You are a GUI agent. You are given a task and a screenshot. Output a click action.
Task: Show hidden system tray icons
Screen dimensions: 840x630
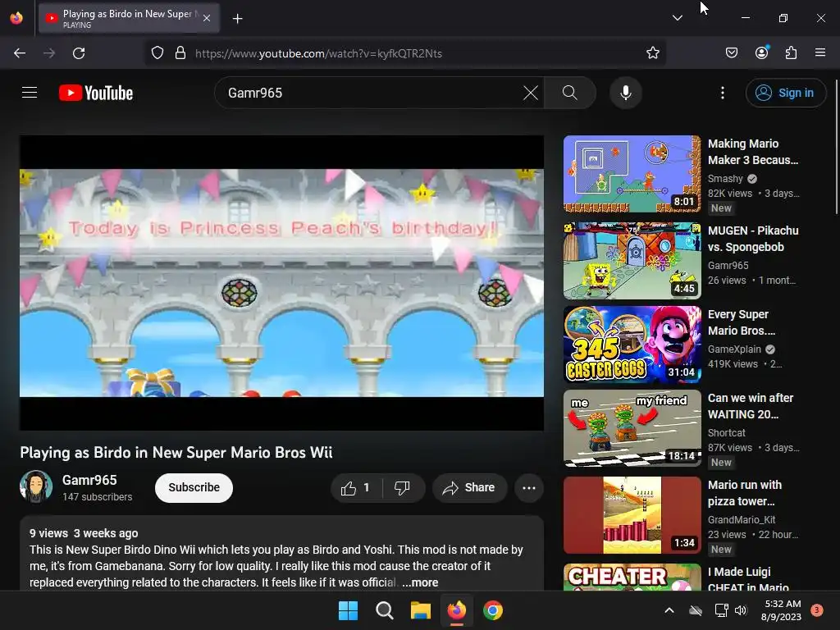tap(669, 610)
